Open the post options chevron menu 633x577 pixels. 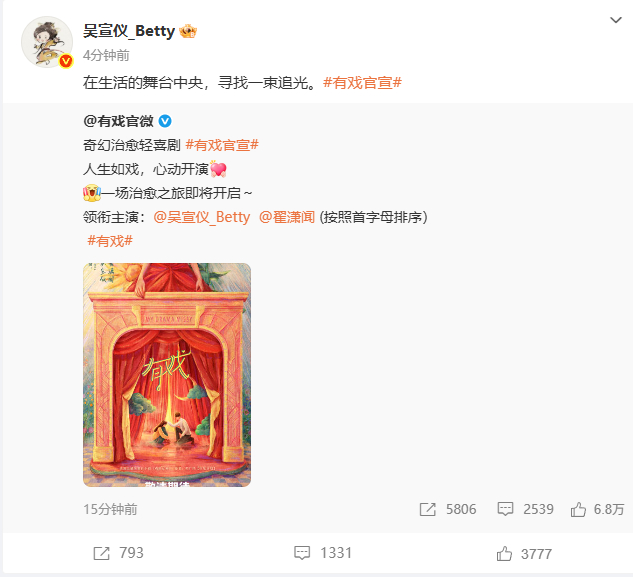coord(615,20)
